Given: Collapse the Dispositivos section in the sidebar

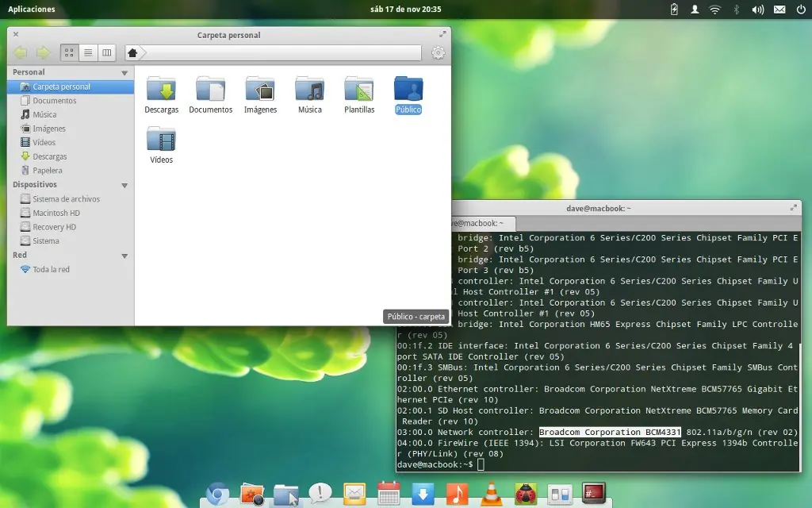Looking at the screenshot, I should click(123, 184).
